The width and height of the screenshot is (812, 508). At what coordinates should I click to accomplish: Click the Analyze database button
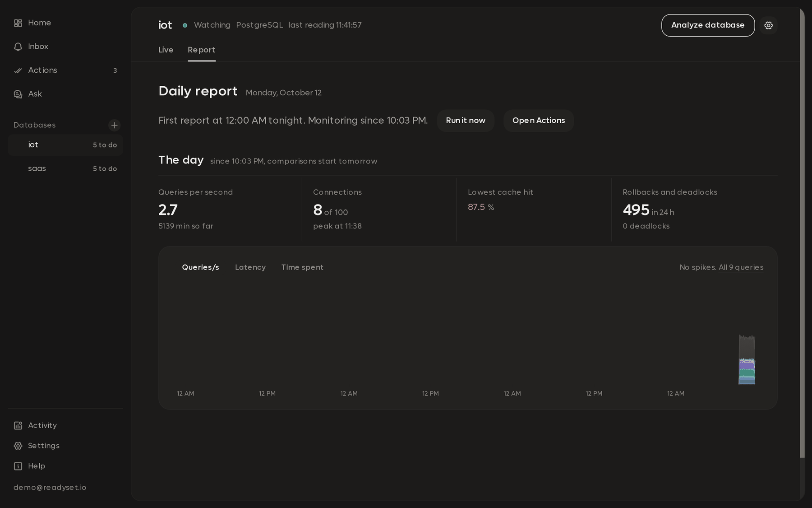coord(708,25)
